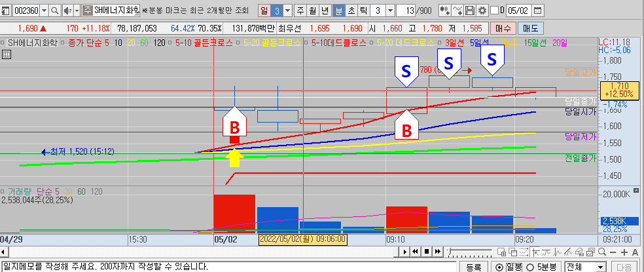
Task: Click the leftmost panel toggle icon in toolbar
Action: [5, 10]
